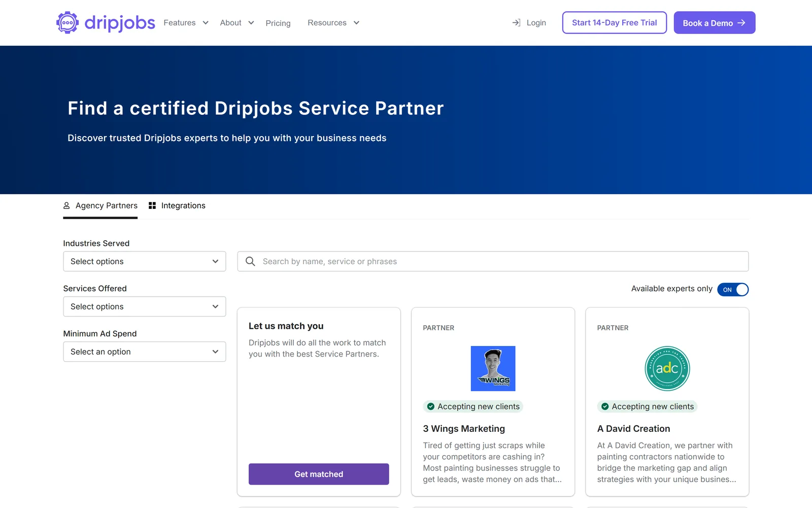This screenshot has height=508, width=812.
Task: Click checkmark icon on A David Creation badge
Action: point(604,406)
